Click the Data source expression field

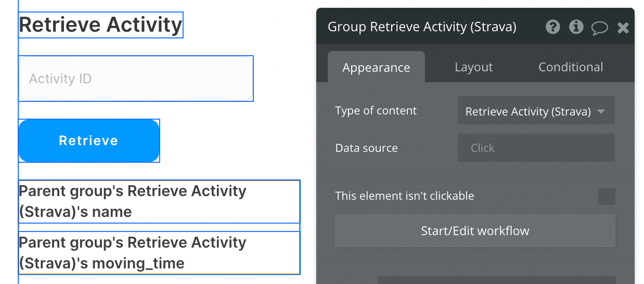(536, 148)
